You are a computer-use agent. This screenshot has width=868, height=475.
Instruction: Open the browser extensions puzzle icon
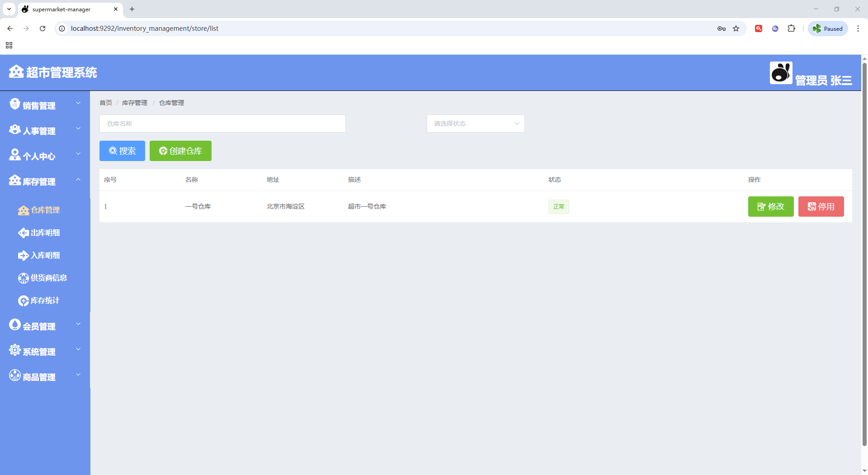point(791,28)
